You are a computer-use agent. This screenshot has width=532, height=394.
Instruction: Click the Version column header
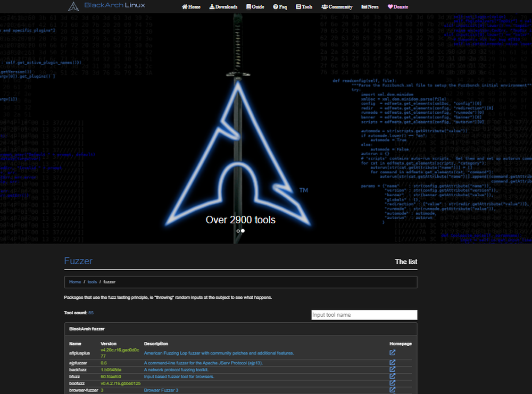109,343
